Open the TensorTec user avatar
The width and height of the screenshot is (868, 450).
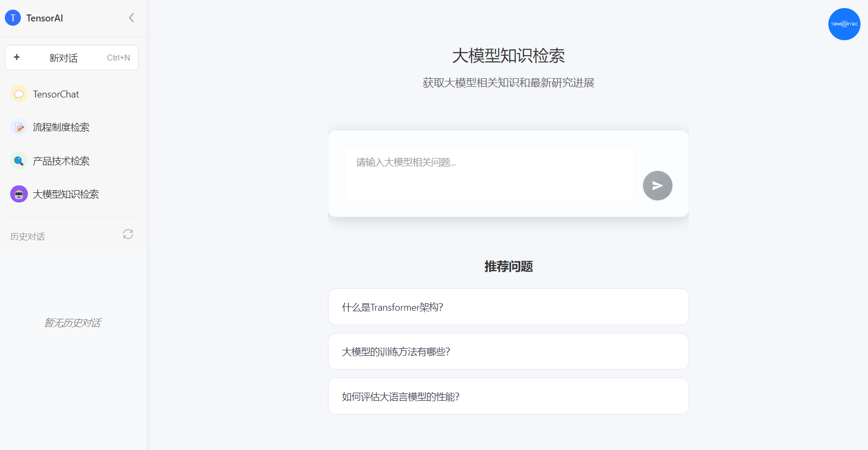coord(844,24)
